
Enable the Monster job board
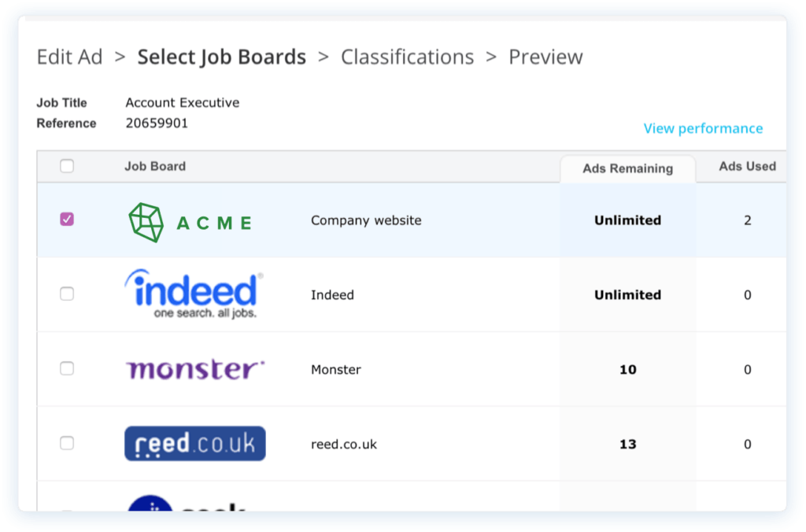coord(67,368)
